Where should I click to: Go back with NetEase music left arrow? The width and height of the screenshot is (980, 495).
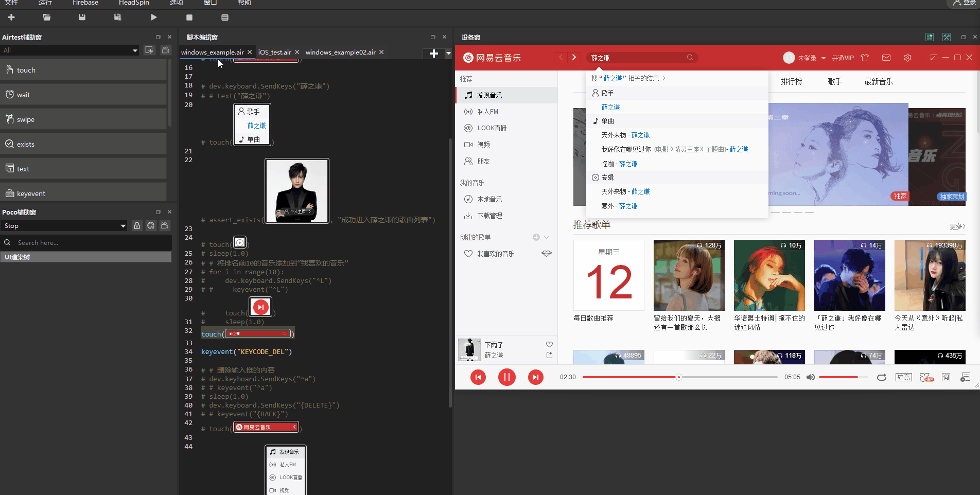click(561, 58)
